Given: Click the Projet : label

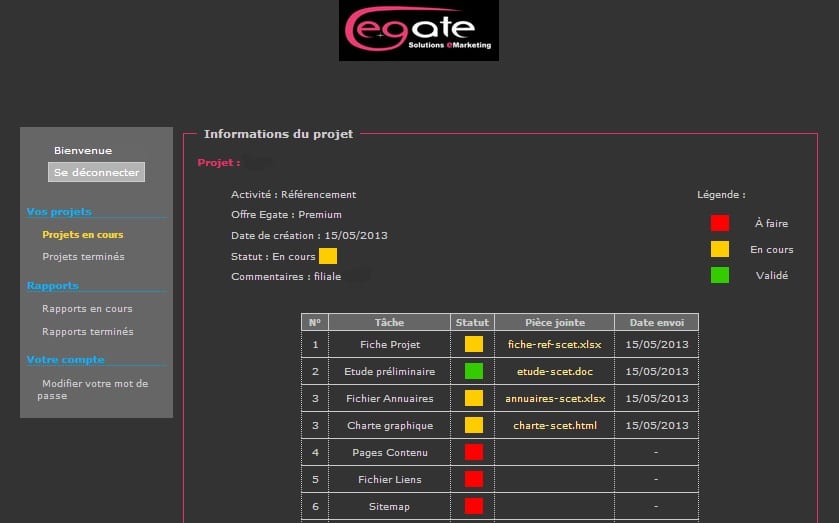Looking at the screenshot, I should click(x=218, y=162).
